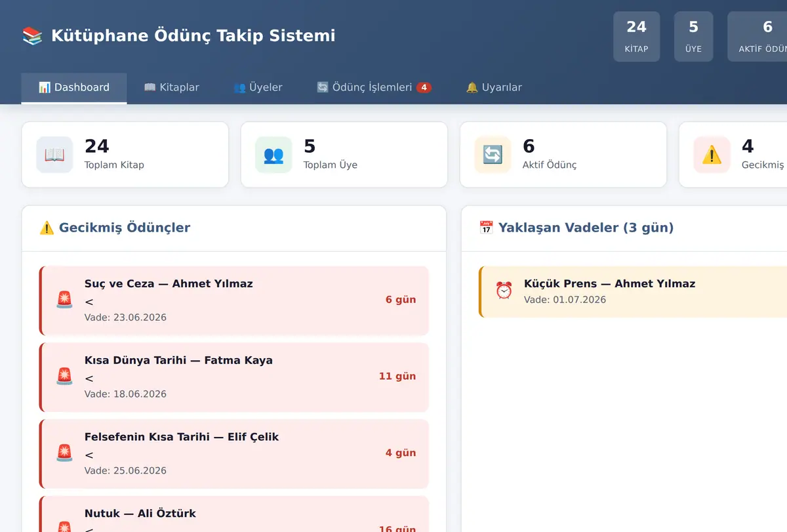Click the KİTAP header stat box
This screenshot has height=532, width=787.
636,37
